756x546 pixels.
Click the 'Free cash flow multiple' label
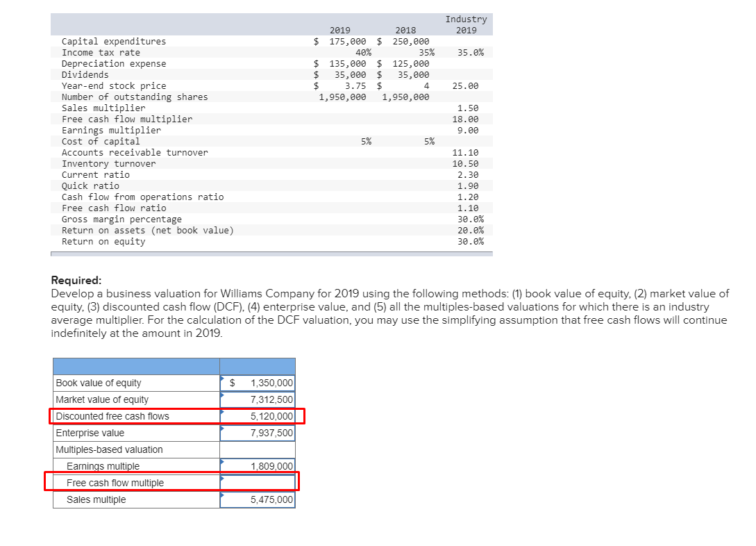pyautogui.click(x=115, y=483)
